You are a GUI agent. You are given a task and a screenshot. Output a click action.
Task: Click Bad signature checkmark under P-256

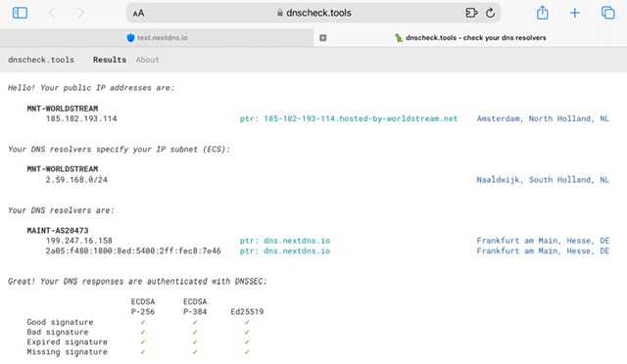click(x=143, y=332)
